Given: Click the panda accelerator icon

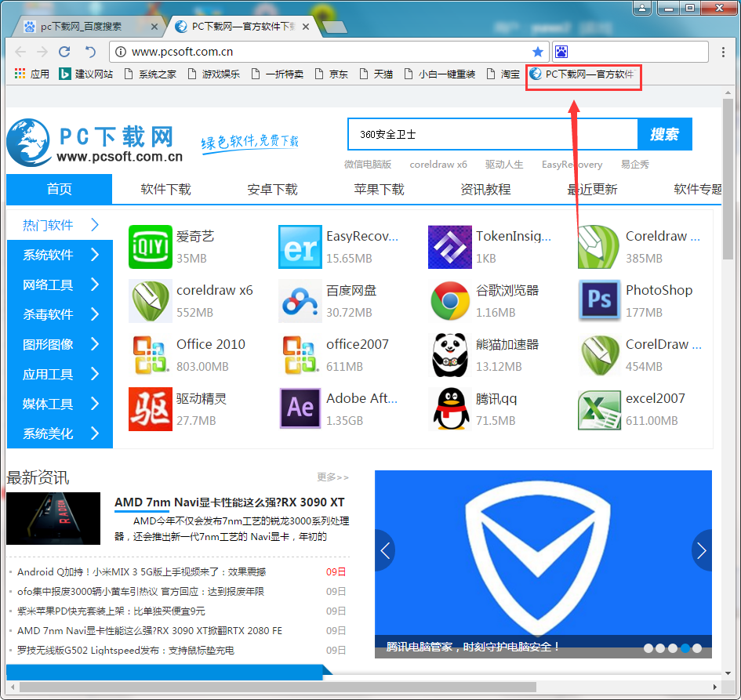Looking at the screenshot, I should tap(450, 355).
